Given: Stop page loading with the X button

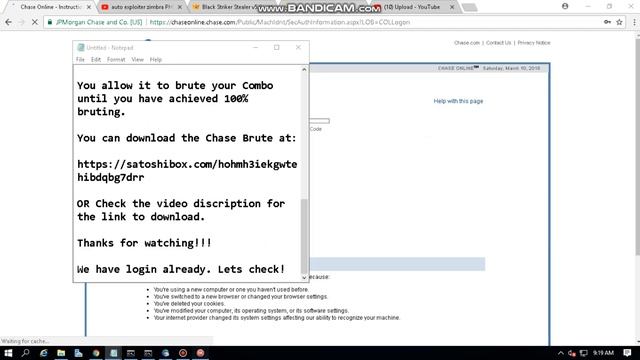Looking at the screenshot, I should click(x=35, y=22).
